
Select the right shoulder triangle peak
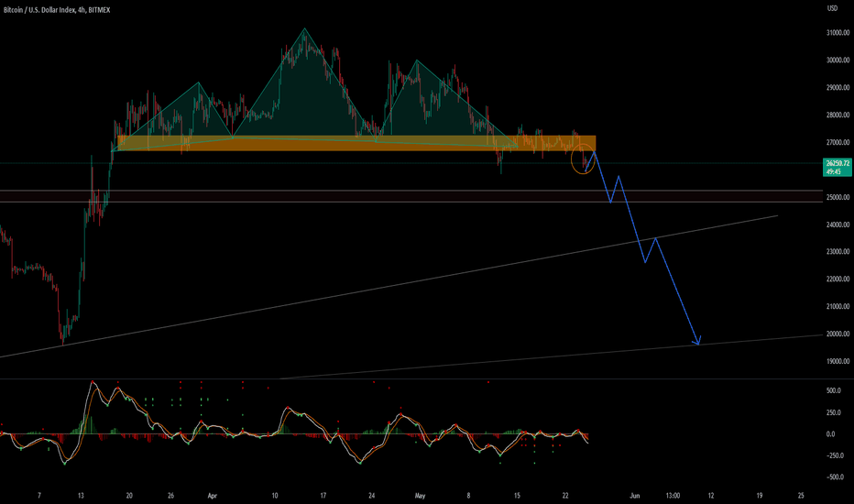point(417,60)
